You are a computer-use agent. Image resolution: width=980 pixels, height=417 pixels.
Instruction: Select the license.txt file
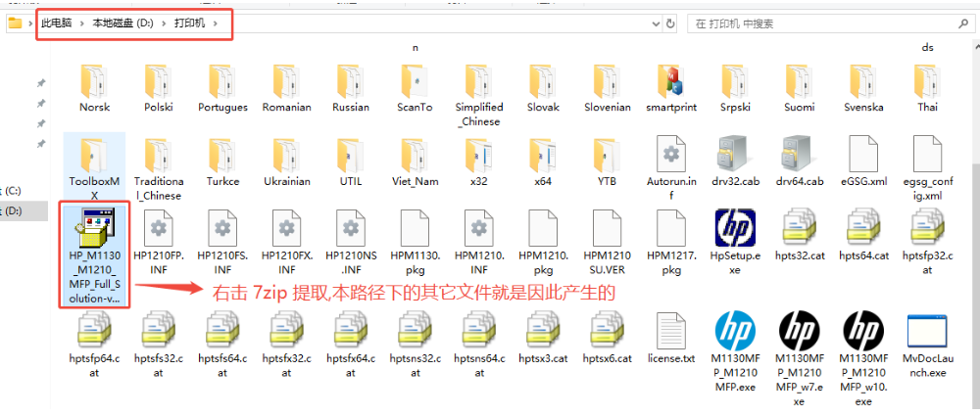(x=670, y=339)
